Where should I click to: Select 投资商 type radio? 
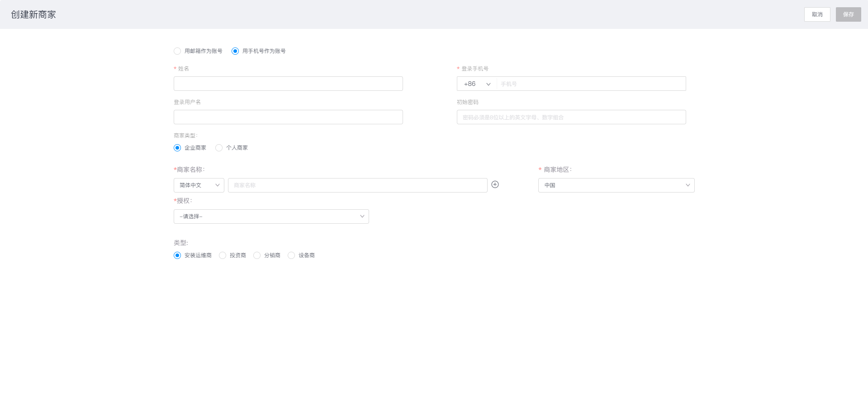tap(223, 255)
